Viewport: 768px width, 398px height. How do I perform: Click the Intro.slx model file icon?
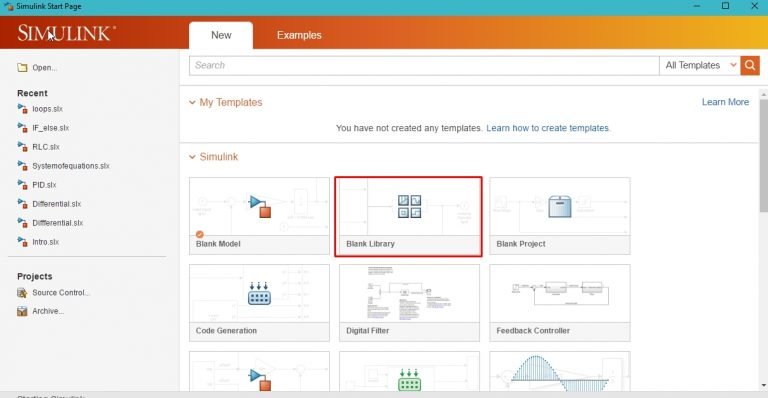22,242
